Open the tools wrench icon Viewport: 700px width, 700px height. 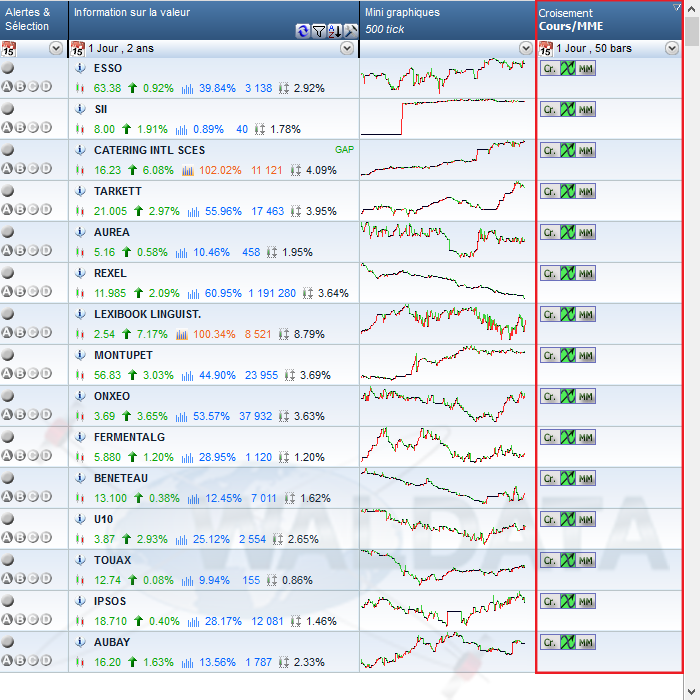point(351,31)
